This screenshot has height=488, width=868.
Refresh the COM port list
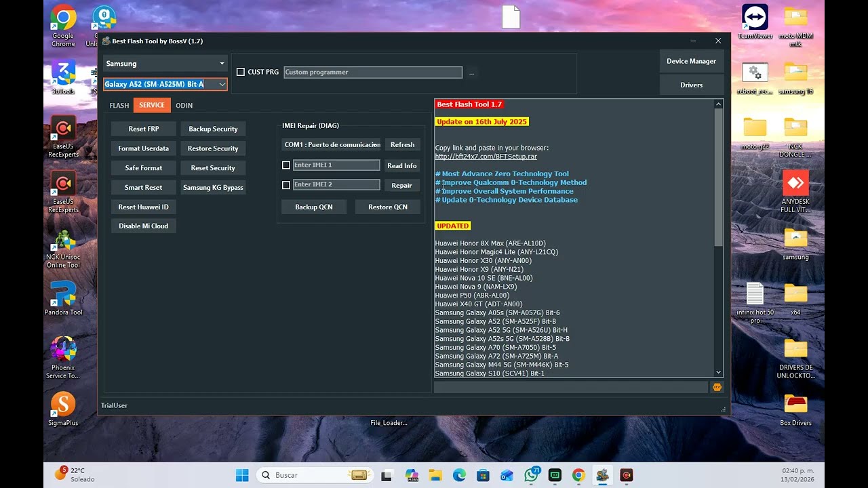[x=403, y=144]
